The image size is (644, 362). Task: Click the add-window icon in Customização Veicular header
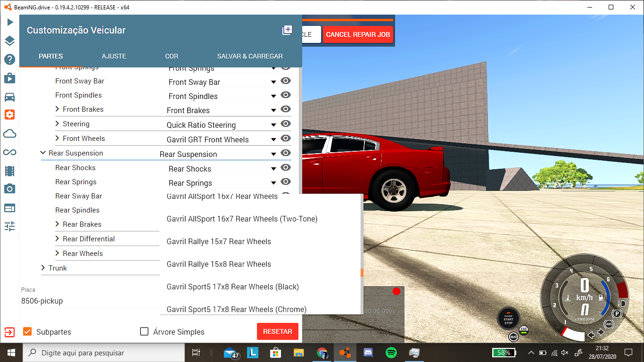point(287,30)
